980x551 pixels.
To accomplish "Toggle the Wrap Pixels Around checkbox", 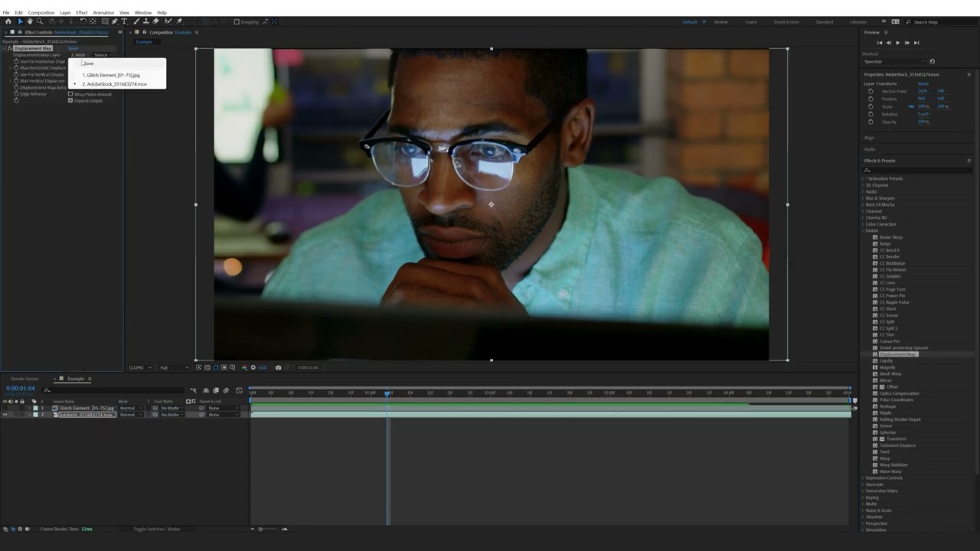I will coord(70,94).
